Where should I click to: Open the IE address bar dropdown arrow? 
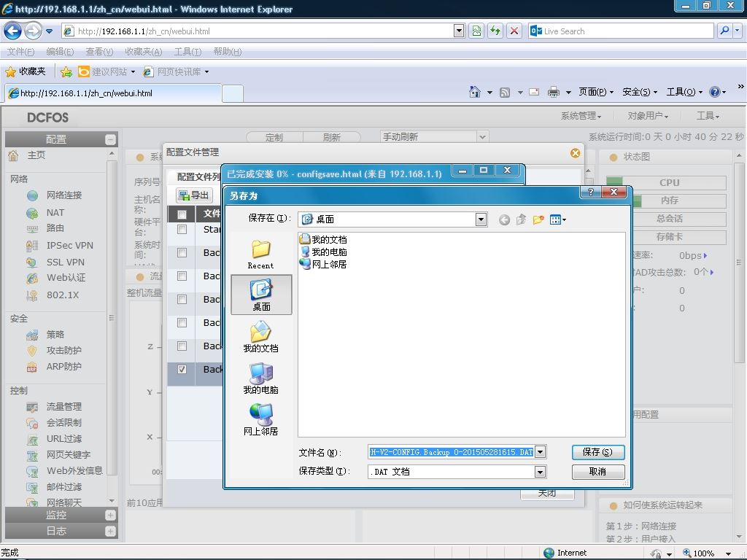pos(458,31)
